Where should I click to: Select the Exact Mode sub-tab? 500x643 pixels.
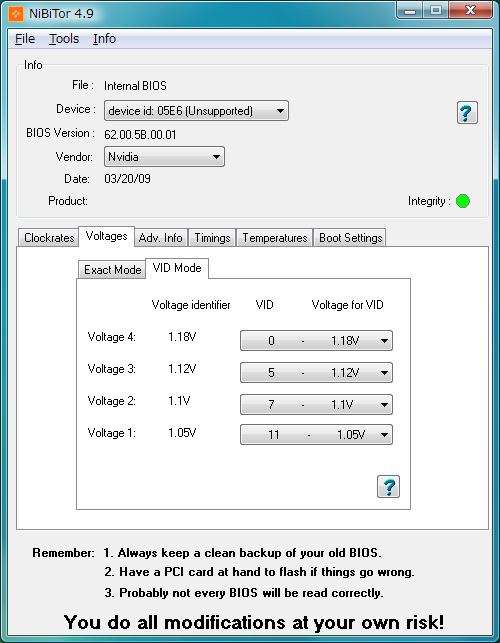(x=112, y=270)
